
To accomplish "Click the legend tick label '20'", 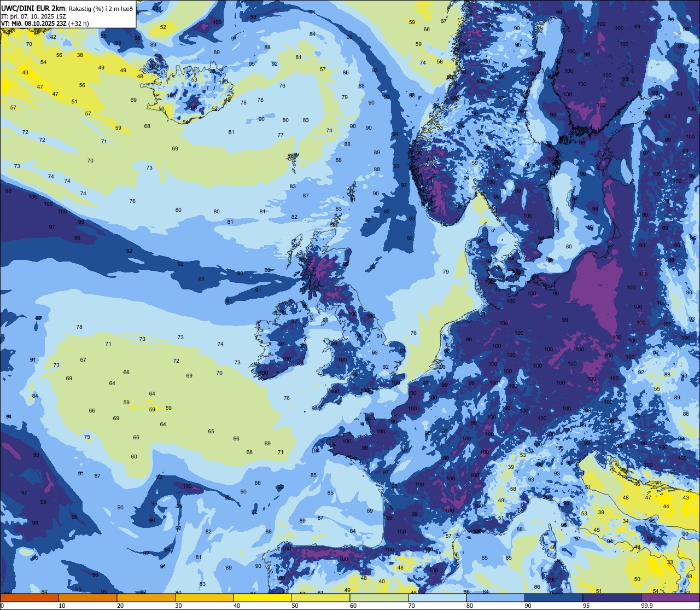I will click(120, 606).
